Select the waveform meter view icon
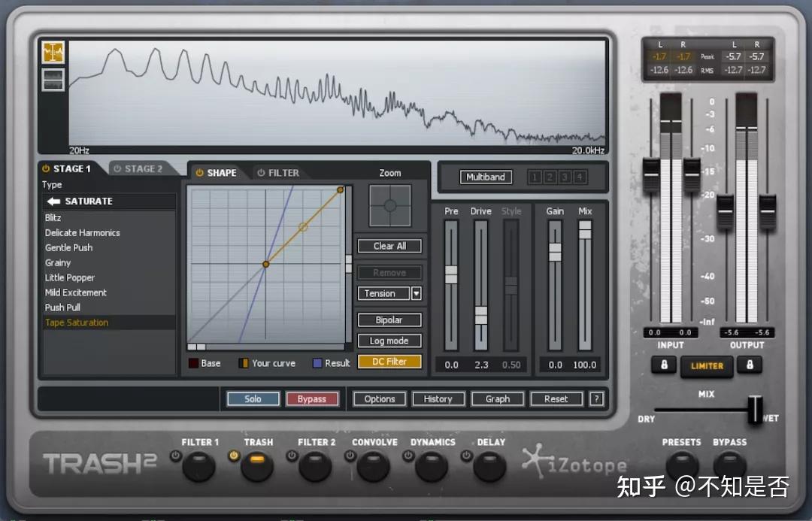This screenshot has height=521, width=812. pos(53,80)
